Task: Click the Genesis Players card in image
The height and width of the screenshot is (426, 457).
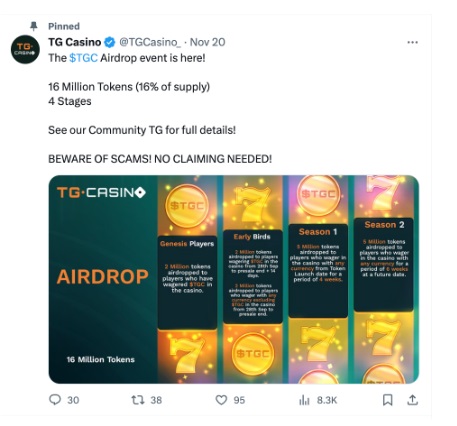Action: tap(187, 283)
